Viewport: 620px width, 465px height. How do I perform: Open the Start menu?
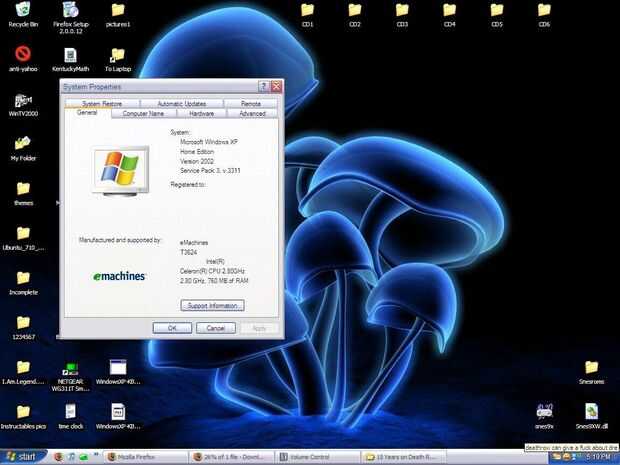point(23,457)
